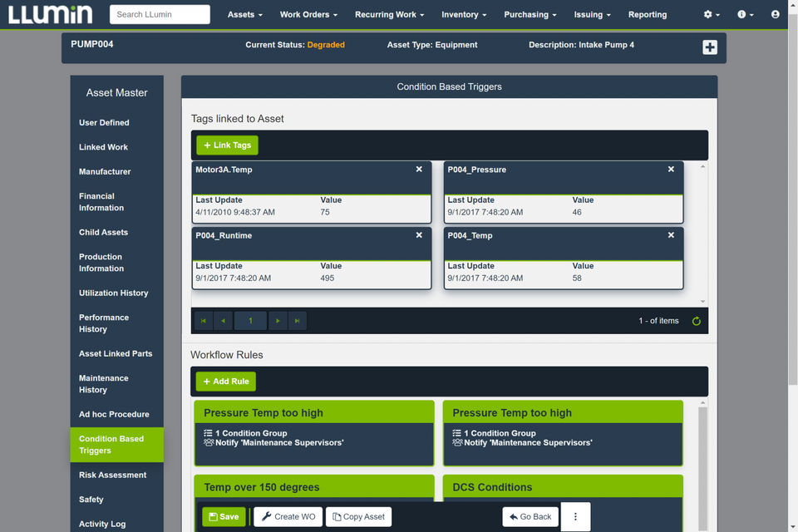
Task: Open the DCS Conditions rule
Action: 563,487
